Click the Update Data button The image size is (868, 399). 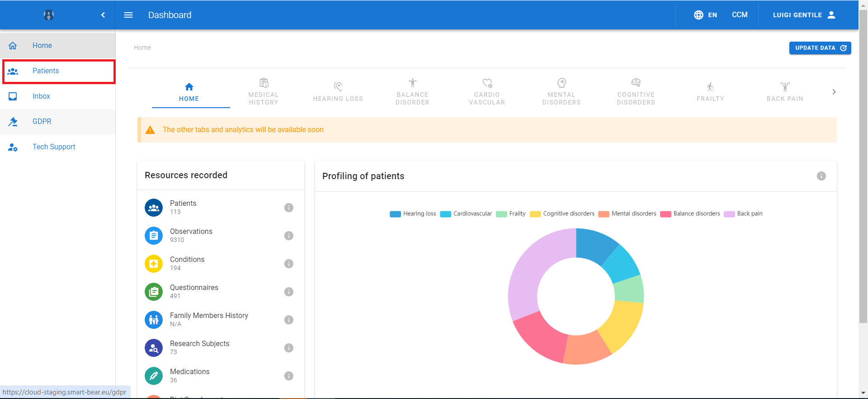click(820, 48)
